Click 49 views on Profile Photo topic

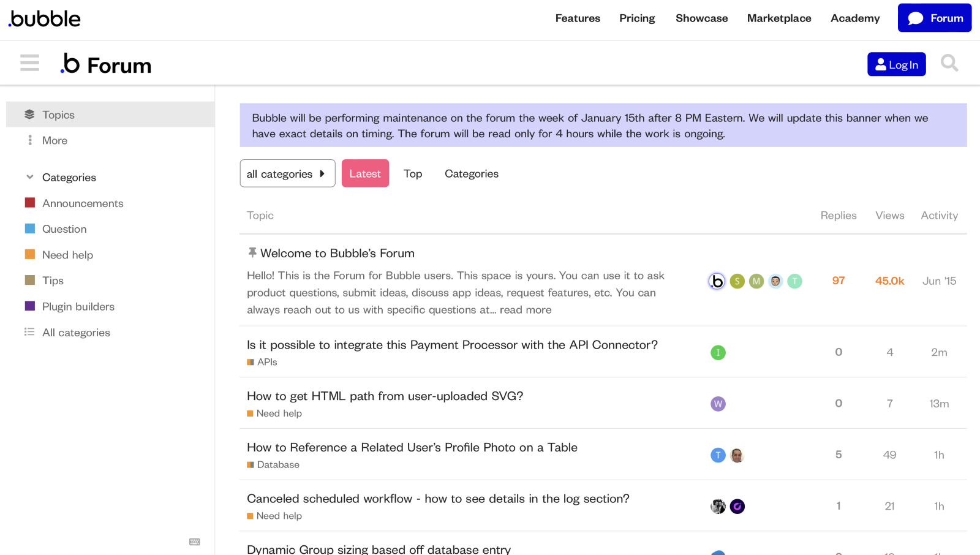coord(889,455)
